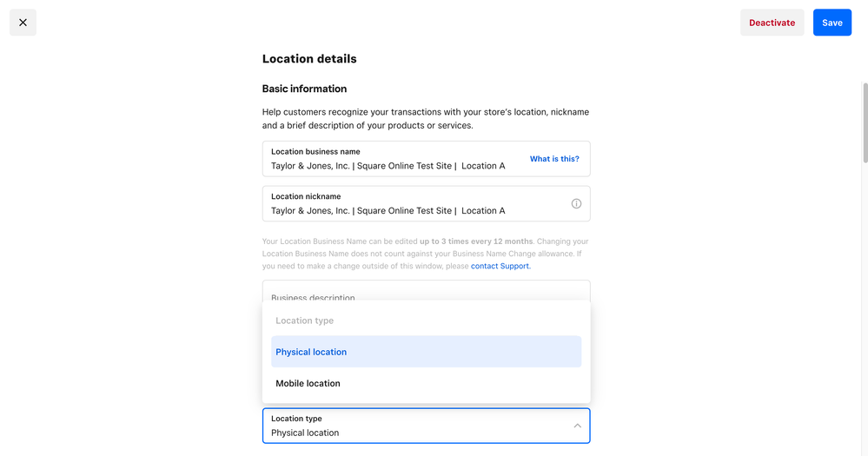Click the Basic information subheading

pyautogui.click(x=304, y=89)
